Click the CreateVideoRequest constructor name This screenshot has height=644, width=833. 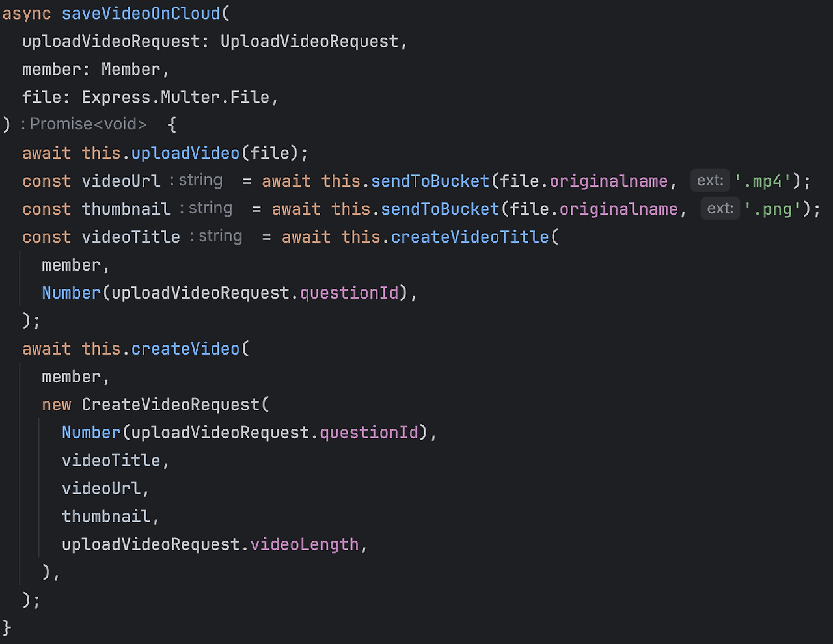click(171, 405)
